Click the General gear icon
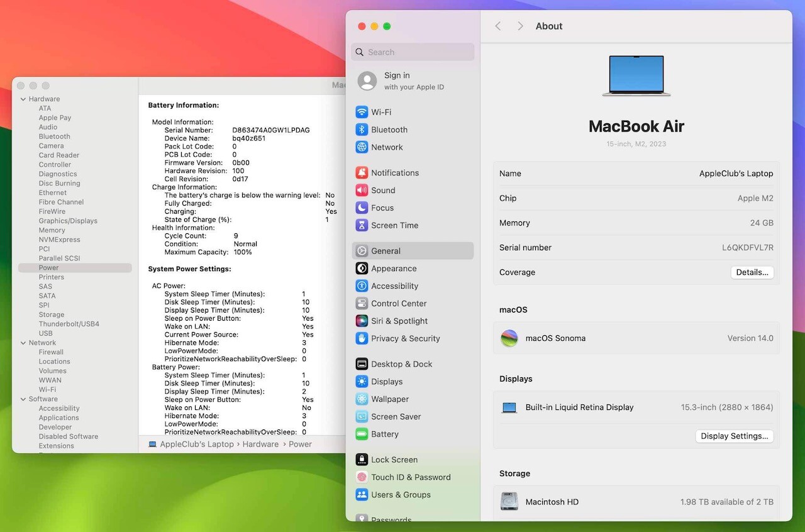This screenshot has width=805, height=532. pos(362,251)
